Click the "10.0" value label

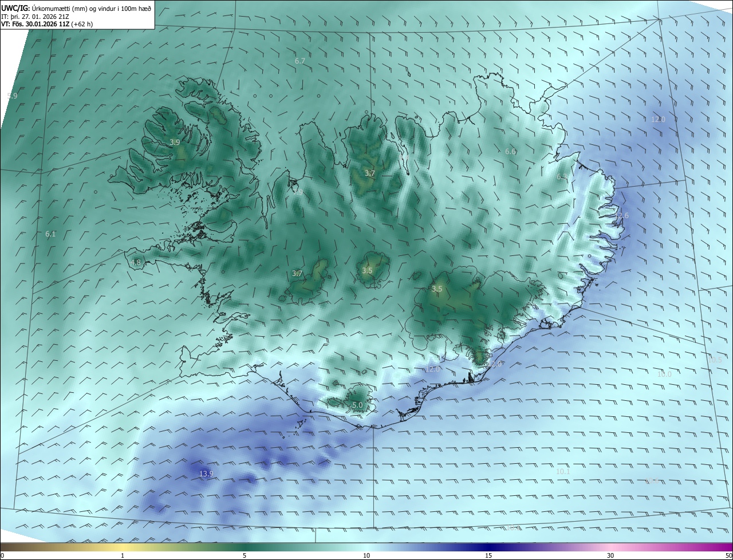pyautogui.click(x=664, y=374)
